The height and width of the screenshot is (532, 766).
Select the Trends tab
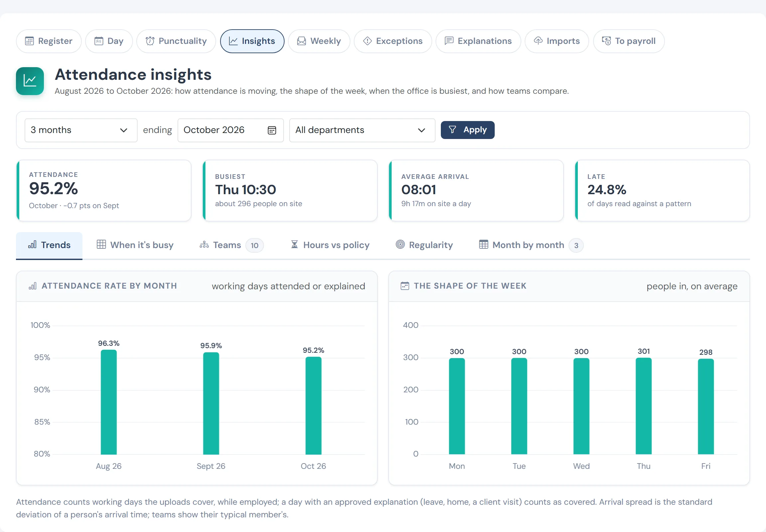pyautogui.click(x=49, y=245)
